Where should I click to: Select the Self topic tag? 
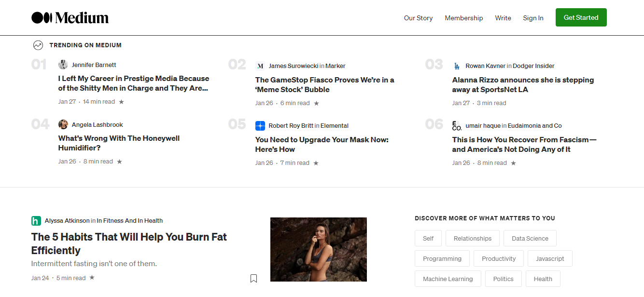click(x=428, y=238)
